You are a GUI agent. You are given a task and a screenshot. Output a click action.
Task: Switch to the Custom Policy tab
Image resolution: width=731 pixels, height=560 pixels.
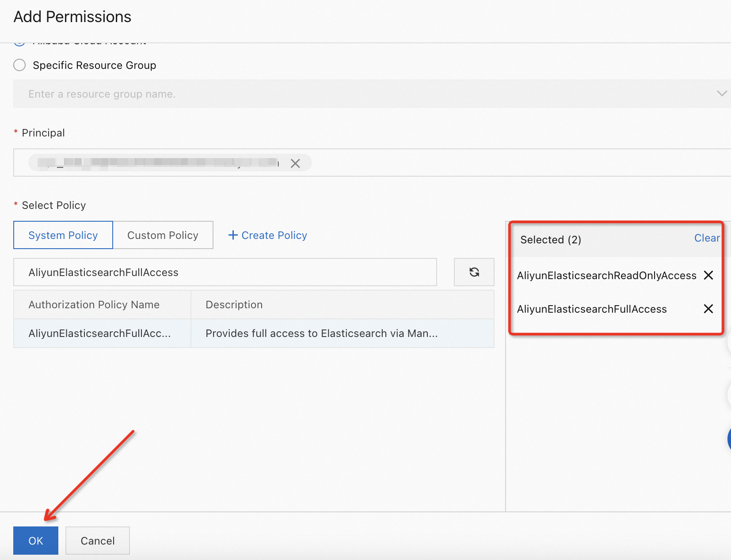point(163,235)
